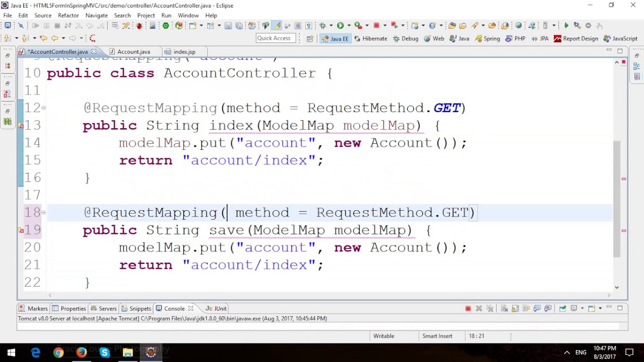The height and width of the screenshot is (362, 644).
Task: Open the Markers view tab
Action: (x=33, y=308)
